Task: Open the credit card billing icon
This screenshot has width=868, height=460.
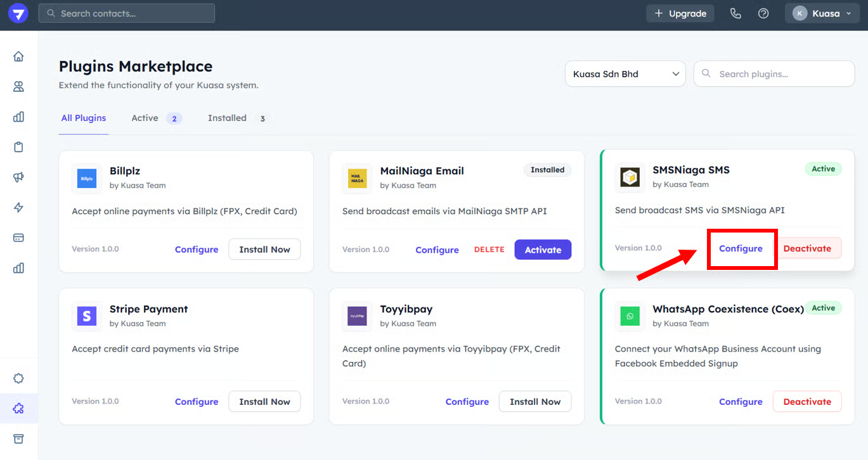Action: click(18, 238)
